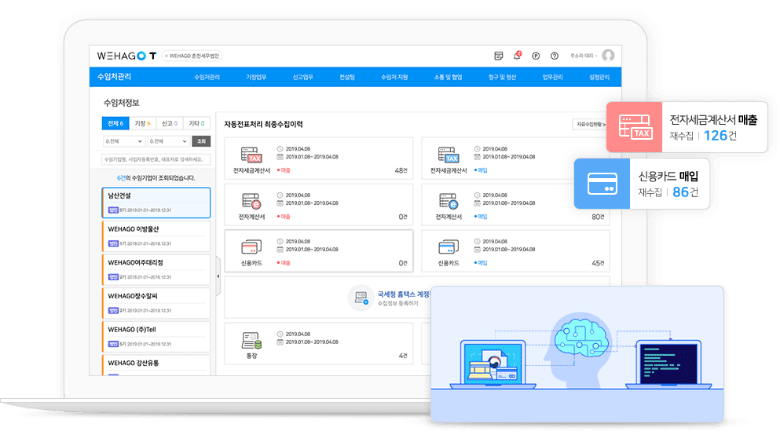The width and height of the screenshot is (780, 438).
Task: Collapse the client list side panel arrow
Action: (218, 276)
